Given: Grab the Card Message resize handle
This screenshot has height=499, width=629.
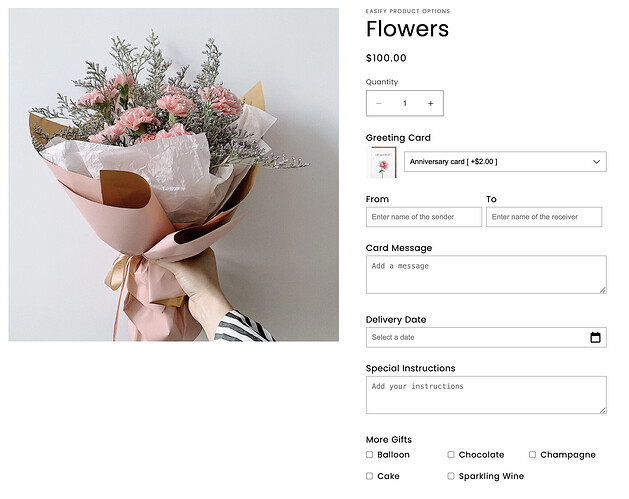Looking at the screenshot, I should 602,290.
